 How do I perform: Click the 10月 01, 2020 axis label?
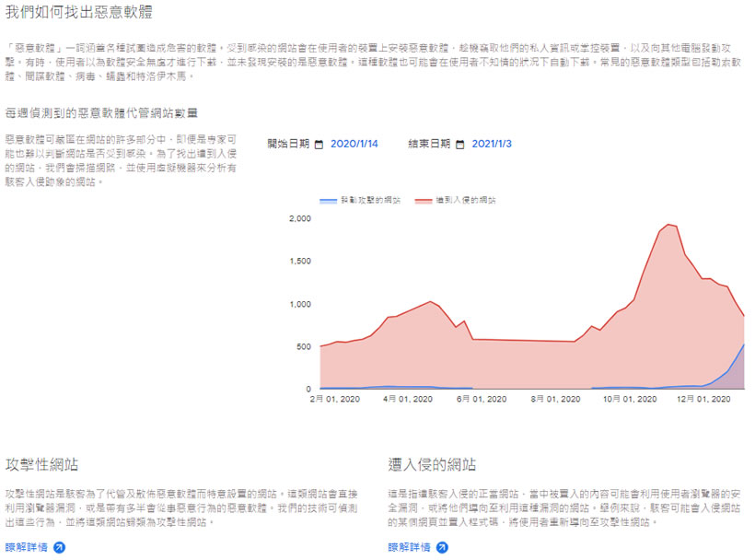pyautogui.click(x=630, y=399)
